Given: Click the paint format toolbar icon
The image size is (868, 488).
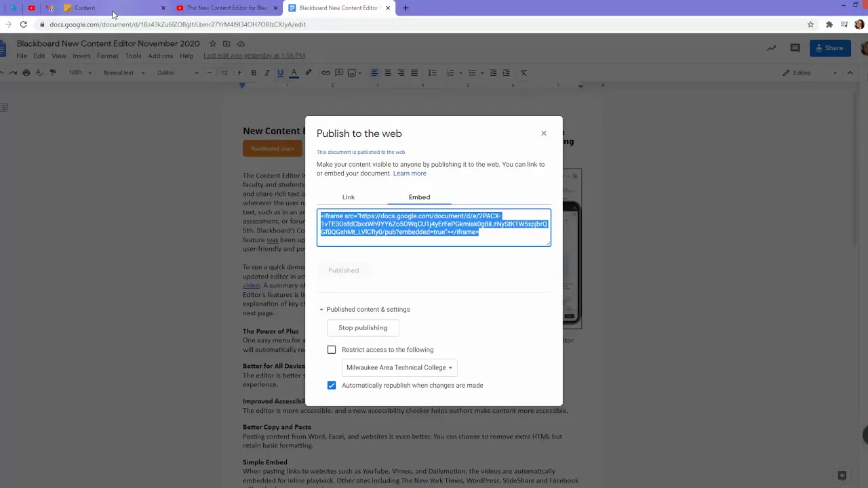Looking at the screenshot, I should 52,73.
